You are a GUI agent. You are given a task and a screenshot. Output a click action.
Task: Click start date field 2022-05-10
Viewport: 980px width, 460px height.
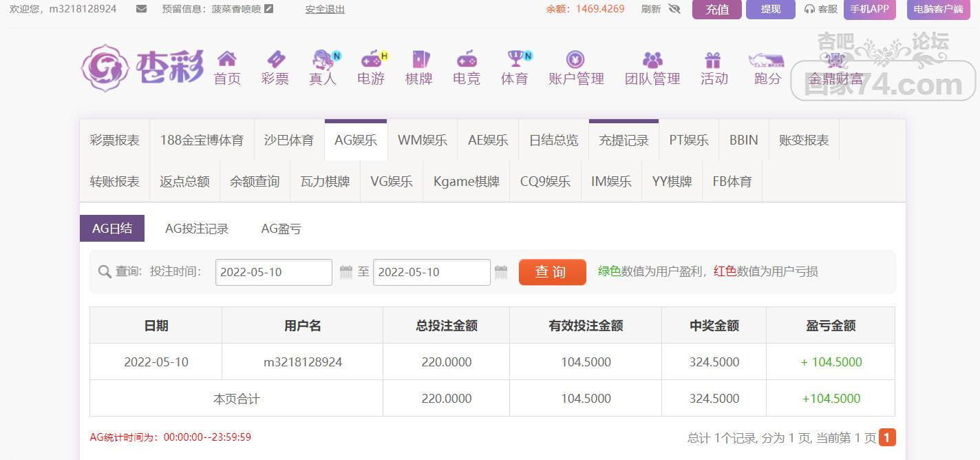[274, 272]
